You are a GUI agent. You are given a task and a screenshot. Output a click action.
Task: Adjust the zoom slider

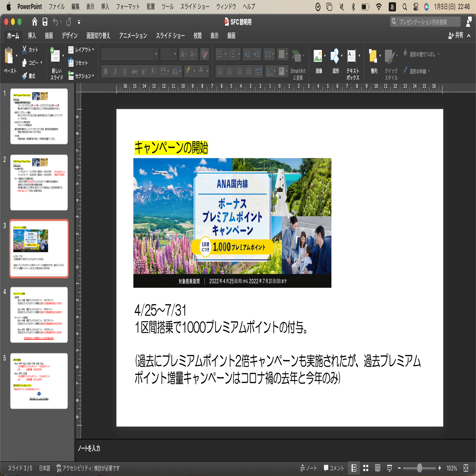click(419, 468)
